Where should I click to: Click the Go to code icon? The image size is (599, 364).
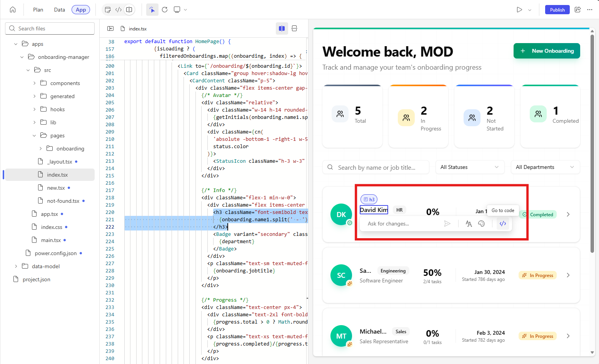point(503,224)
